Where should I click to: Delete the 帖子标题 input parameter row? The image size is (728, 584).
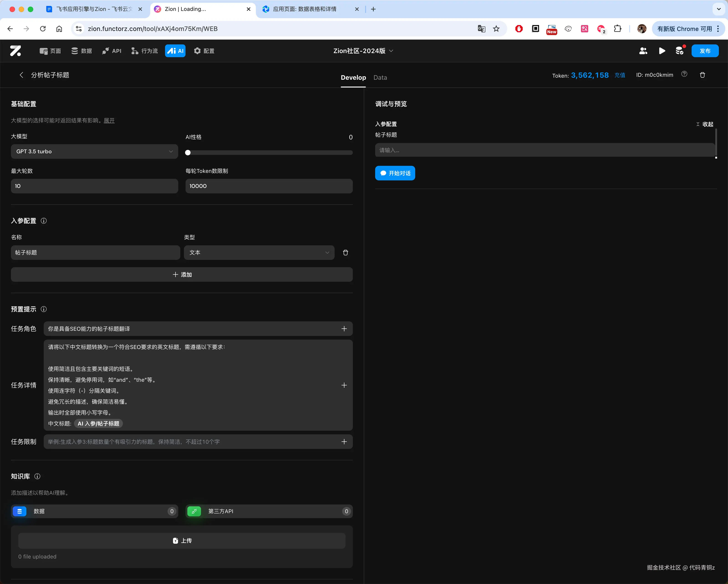coord(345,253)
